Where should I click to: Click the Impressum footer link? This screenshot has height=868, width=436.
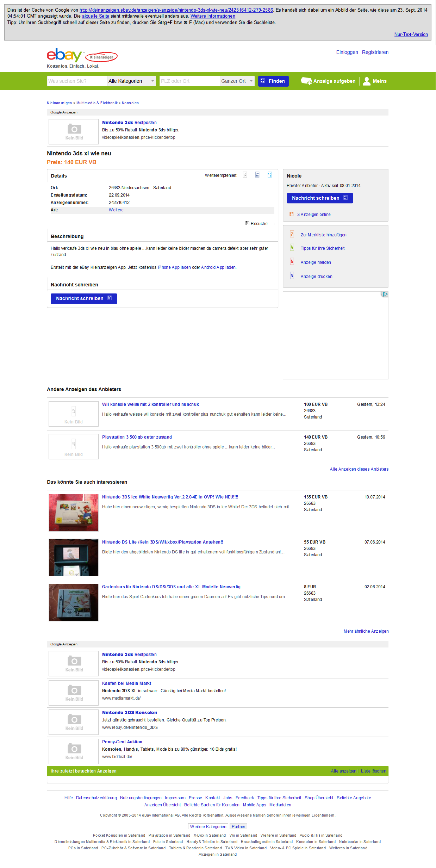(175, 798)
